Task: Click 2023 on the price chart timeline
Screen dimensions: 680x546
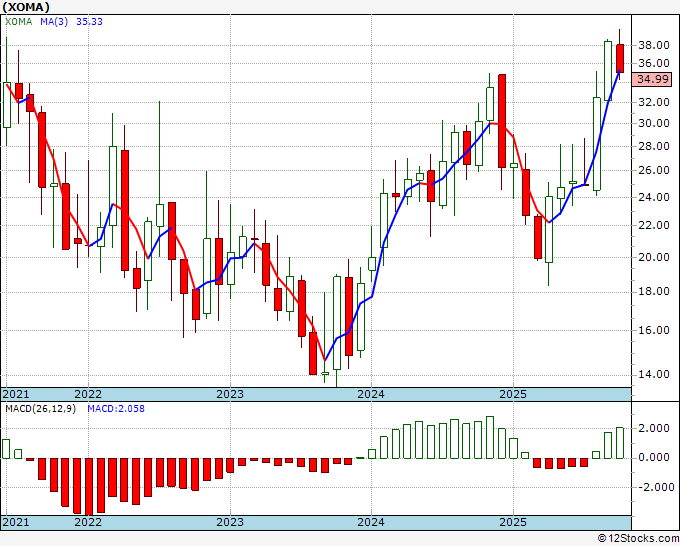Action: (x=230, y=394)
